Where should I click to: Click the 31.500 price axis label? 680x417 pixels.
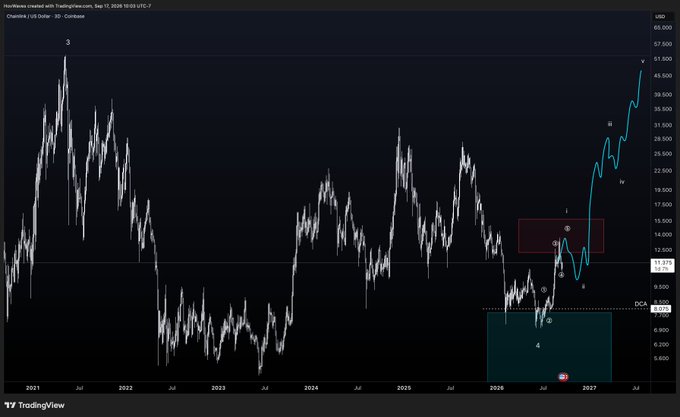(x=663, y=125)
